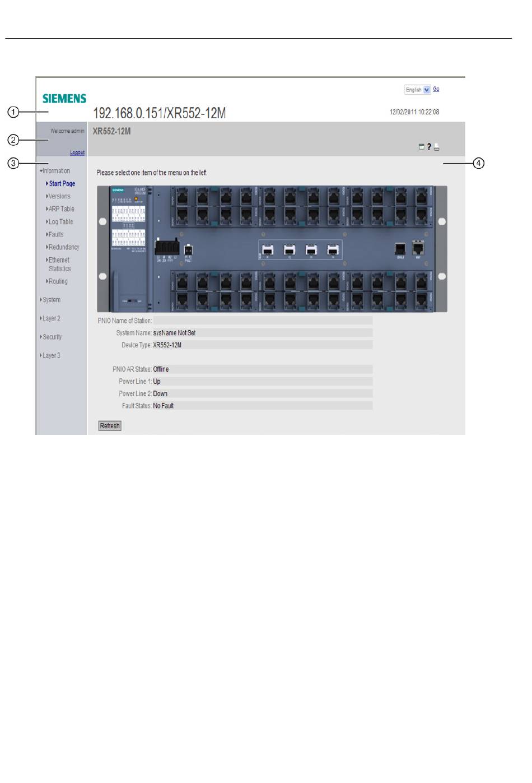Click the Refresh button
This screenshot has width=532, height=783.
(110, 426)
